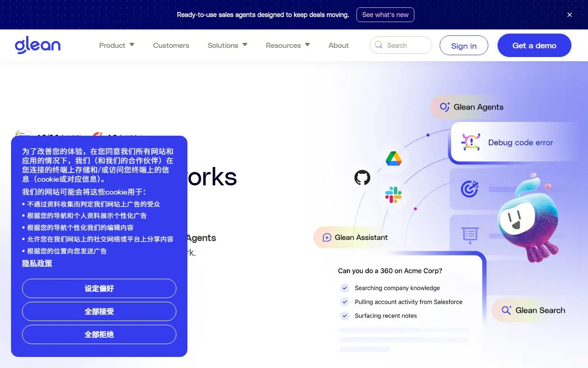The height and width of the screenshot is (368, 588).
Task: Click the Debug code error icon
Action: pos(470,142)
